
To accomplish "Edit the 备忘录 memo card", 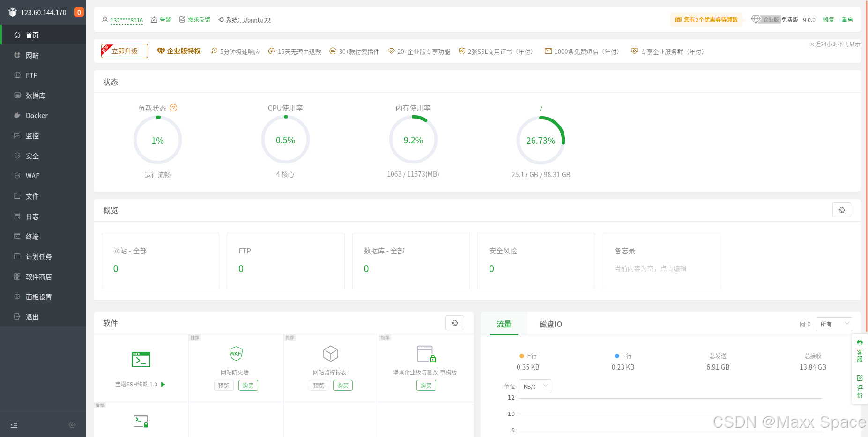I will click(661, 261).
